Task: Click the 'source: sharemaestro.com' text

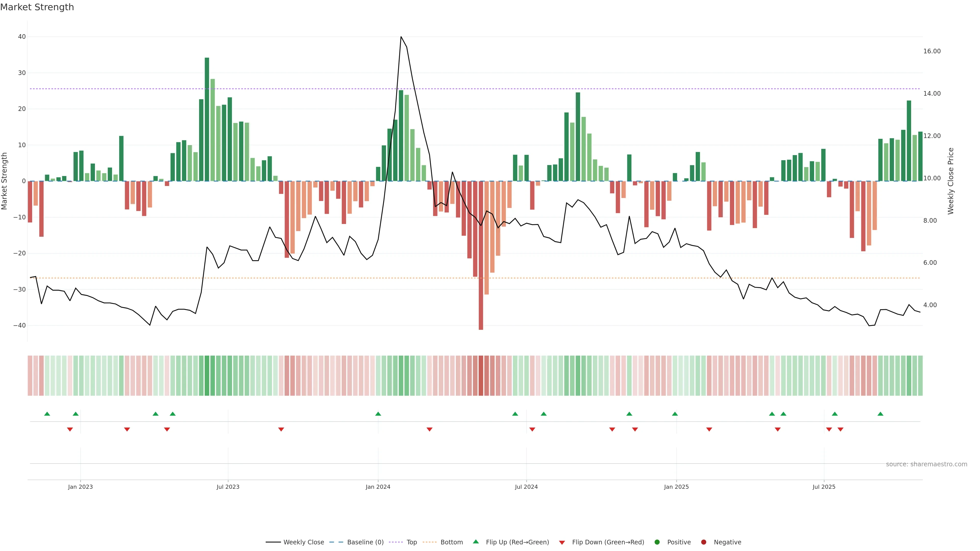Action: tap(926, 464)
